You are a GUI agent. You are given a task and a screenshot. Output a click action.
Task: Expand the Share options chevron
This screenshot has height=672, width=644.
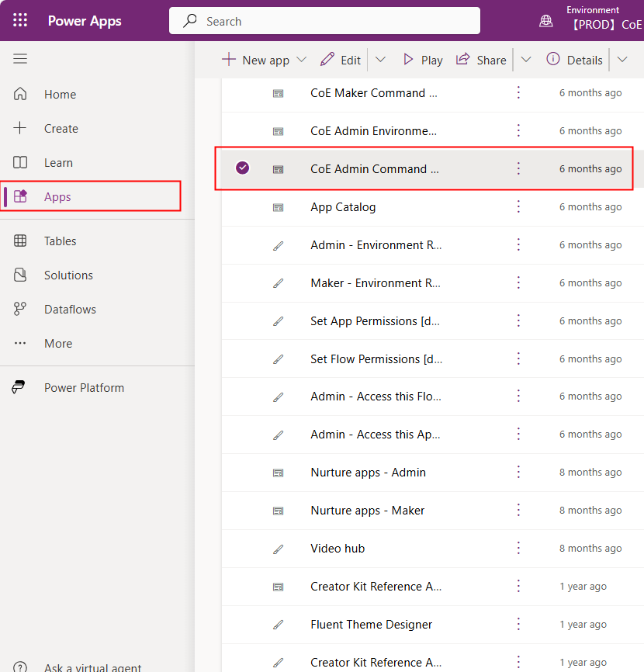pyautogui.click(x=526, y=60)
